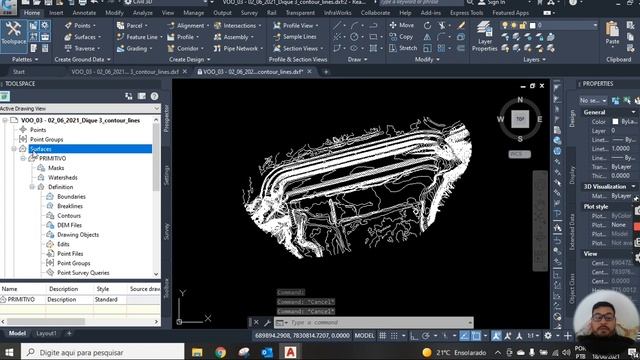Switch to the Start file tab

pos(19,72)
